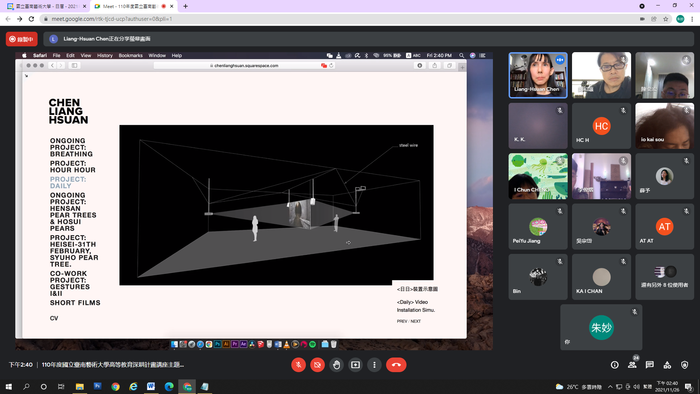Open the chat with everyone panel

[x=650, y=365]
